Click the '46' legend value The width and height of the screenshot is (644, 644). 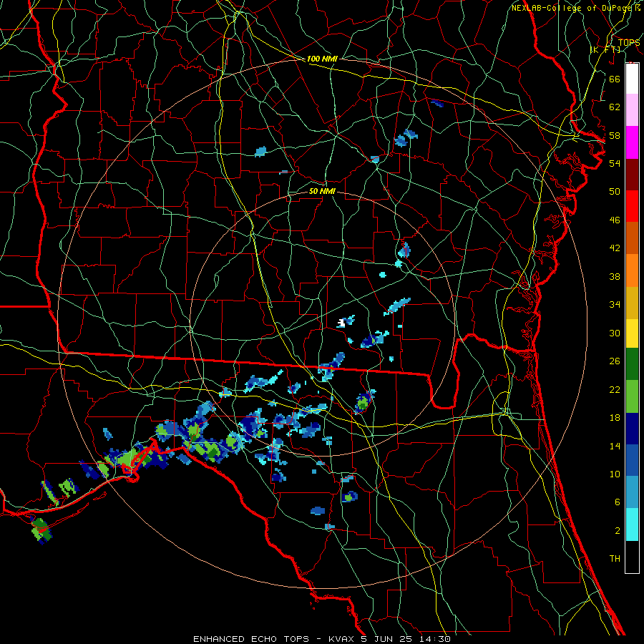point(615,220)
